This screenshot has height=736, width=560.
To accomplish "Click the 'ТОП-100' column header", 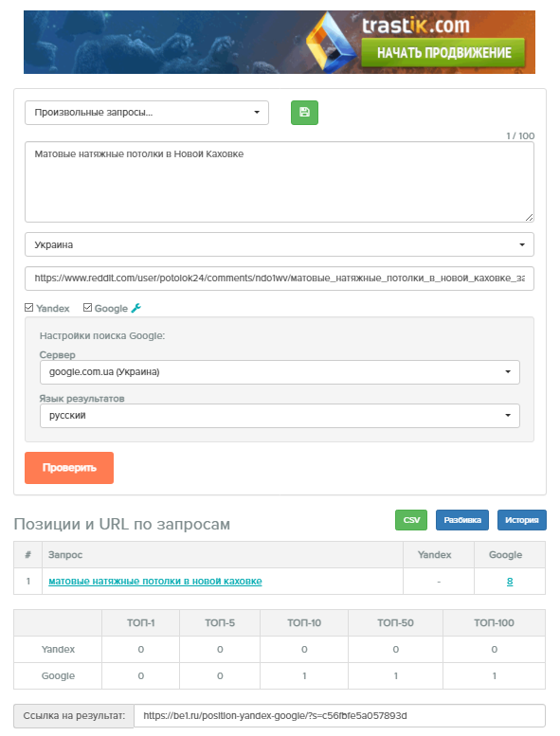I will pyautogui.click(x=494, y=623).
